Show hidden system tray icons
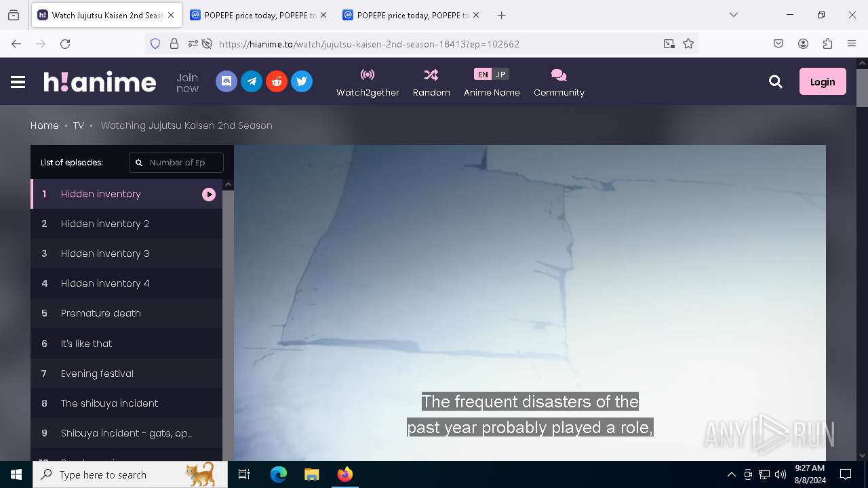This screenshot has height=488, width=868. (731, 474)
